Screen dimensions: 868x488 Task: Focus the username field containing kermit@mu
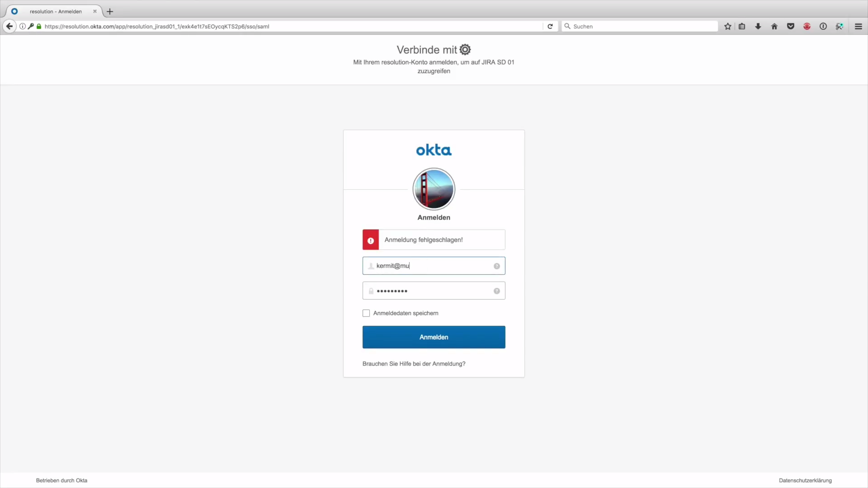tap(434, 266)
